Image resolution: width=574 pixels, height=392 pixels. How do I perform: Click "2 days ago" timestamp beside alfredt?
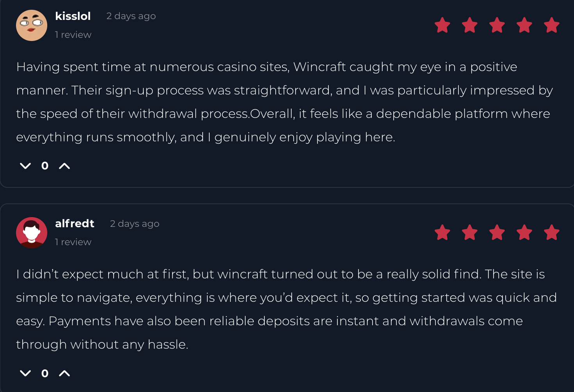coord(135,224)
